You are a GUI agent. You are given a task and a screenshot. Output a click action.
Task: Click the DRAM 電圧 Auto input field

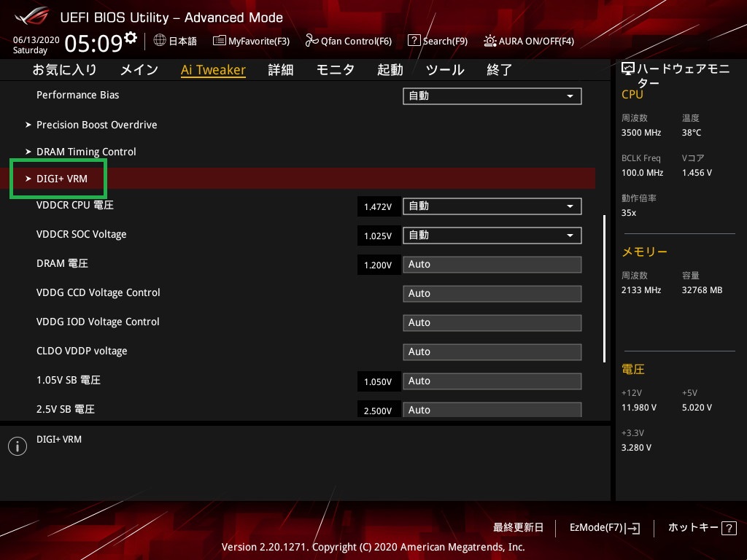(x=492, y=264)
